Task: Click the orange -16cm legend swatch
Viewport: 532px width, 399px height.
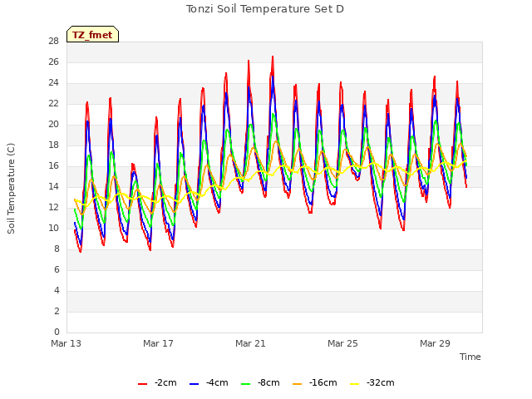Action: [x=298, y=384]
